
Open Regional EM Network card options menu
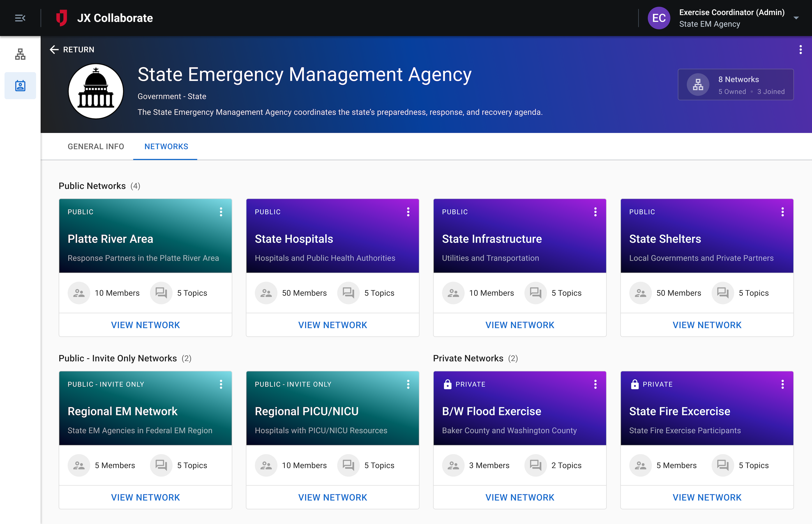tap(221, 384)
